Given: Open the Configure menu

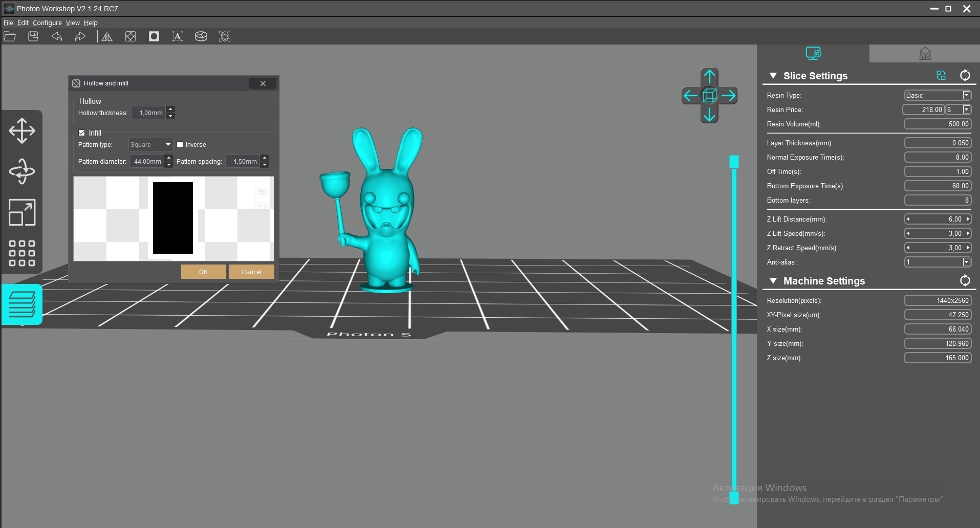Looking at the screenshot, I should (x=47, y=23).
